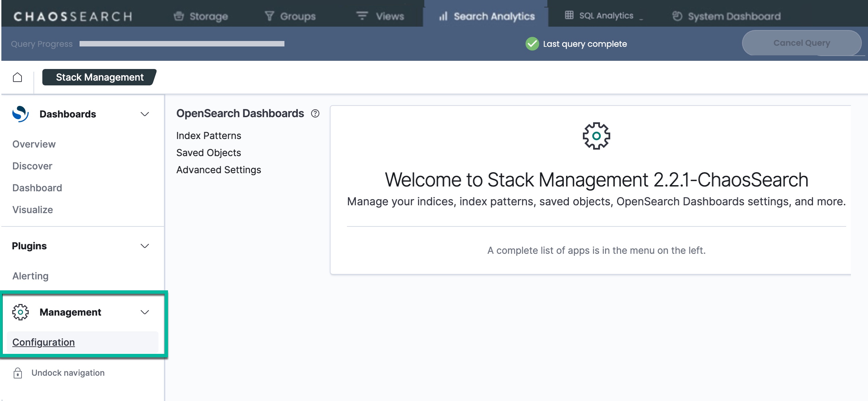The image size is (868, 401).
Task: Click the Undock navigation lock icon
Action: 18,373
